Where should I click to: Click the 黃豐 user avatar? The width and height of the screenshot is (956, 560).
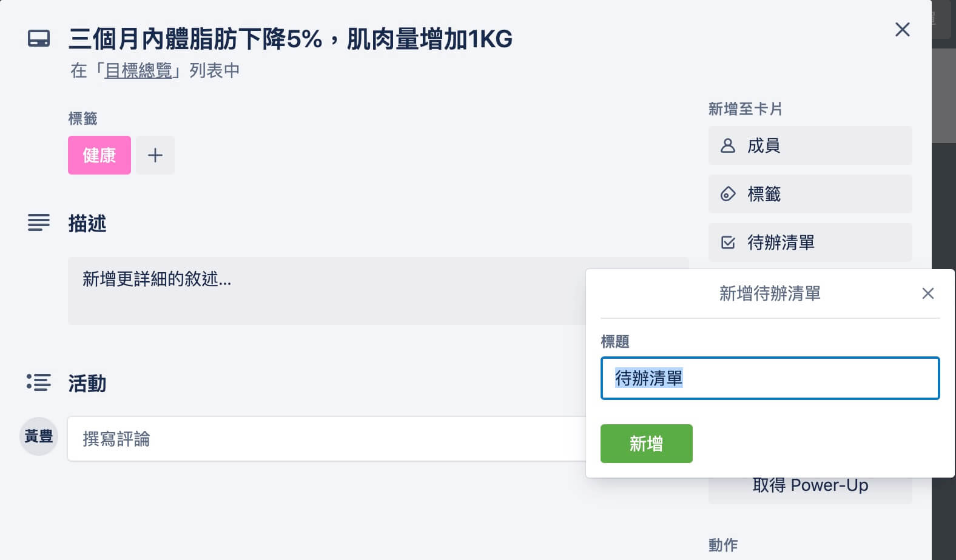[39, 436]
